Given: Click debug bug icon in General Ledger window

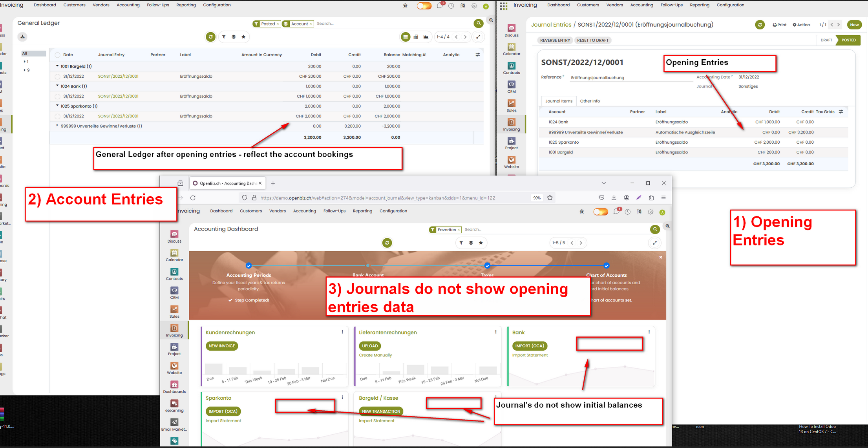Looking at the screenshot, I should pos(406,5).
